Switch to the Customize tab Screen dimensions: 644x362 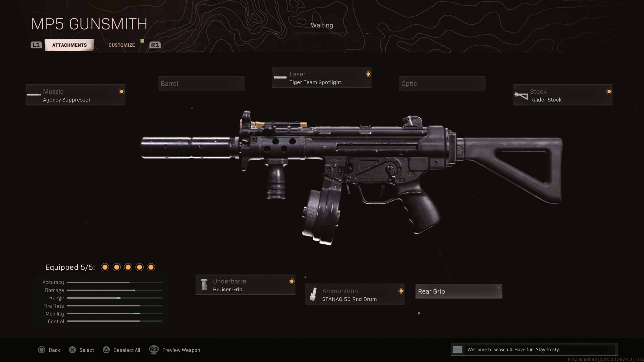[122, 45]
